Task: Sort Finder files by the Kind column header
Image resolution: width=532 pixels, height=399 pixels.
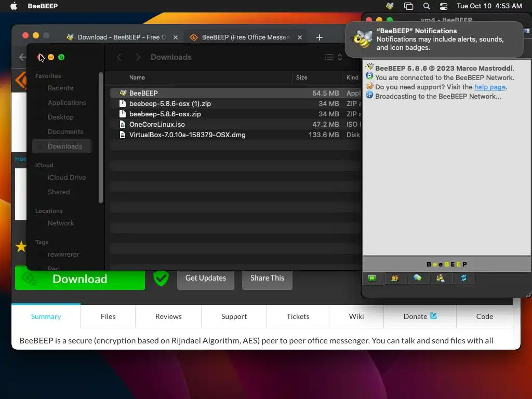Action: pyautogui.click(x=352, y=77)
